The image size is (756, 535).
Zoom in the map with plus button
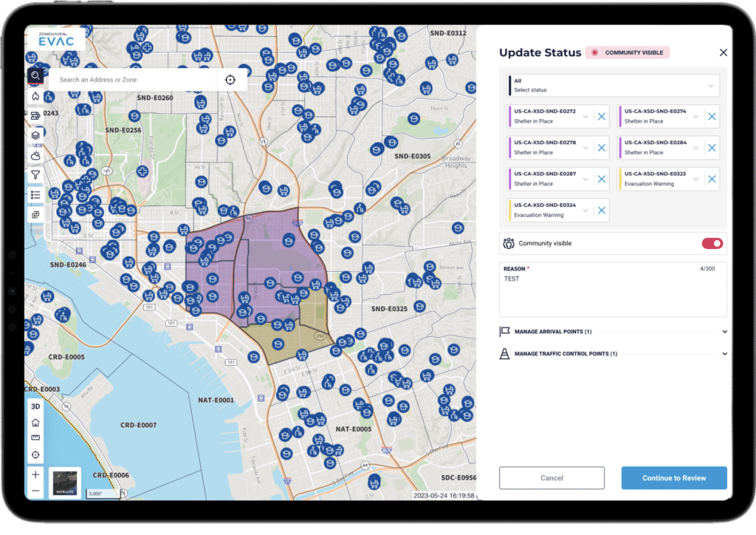click(x=35, y=474)
